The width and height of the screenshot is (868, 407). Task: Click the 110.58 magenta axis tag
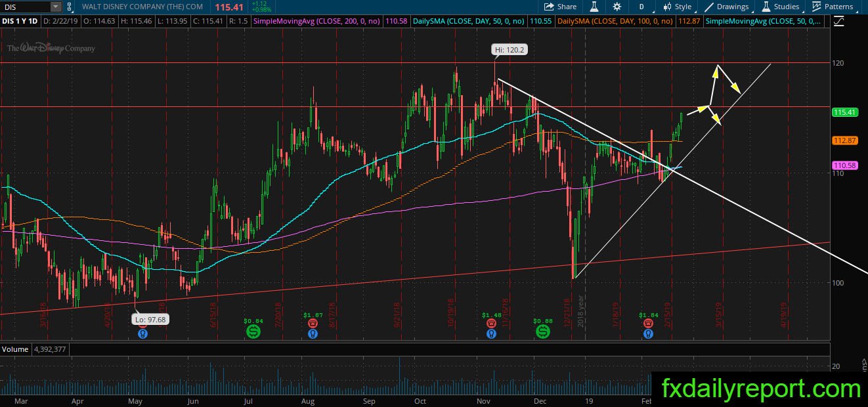point(844,165)
